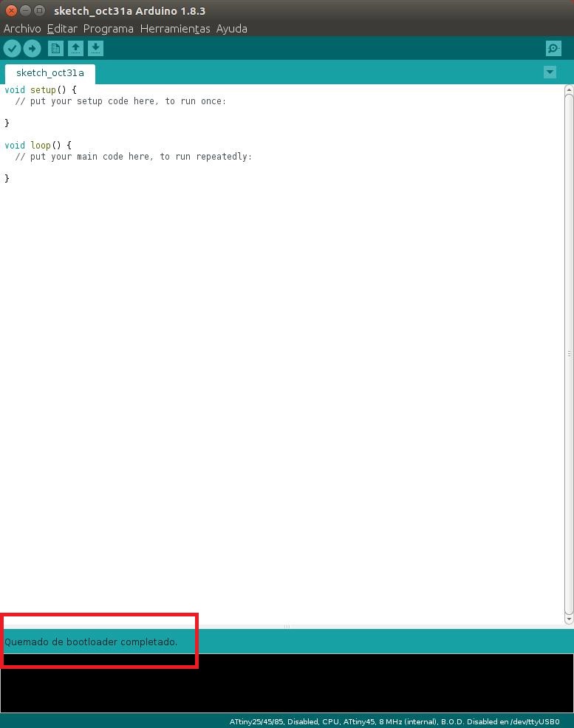Create a new sketch with the New icon
574x728 pixels.
click(55, 48)
